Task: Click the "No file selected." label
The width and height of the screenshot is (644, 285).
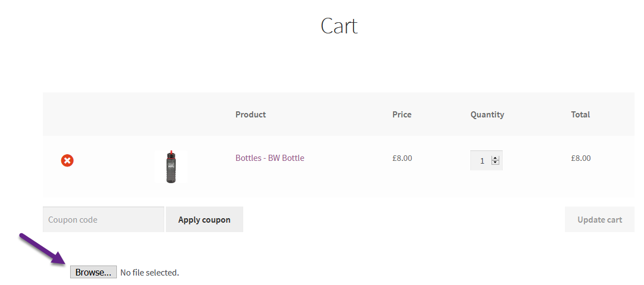Action: coord(150,273)
